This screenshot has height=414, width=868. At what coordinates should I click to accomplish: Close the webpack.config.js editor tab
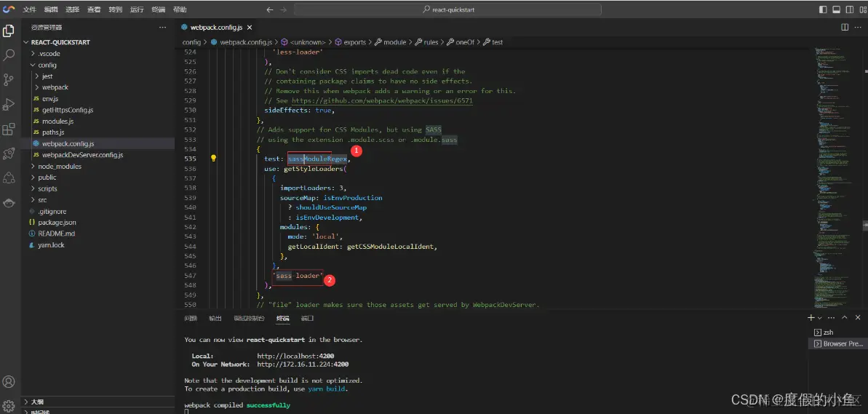tap(250, 27)
